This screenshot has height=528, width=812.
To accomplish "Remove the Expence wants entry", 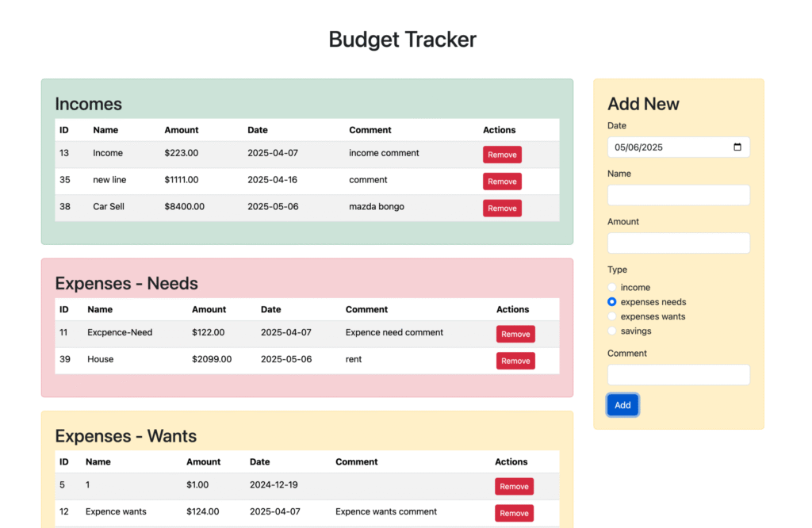I will point(514,513).
